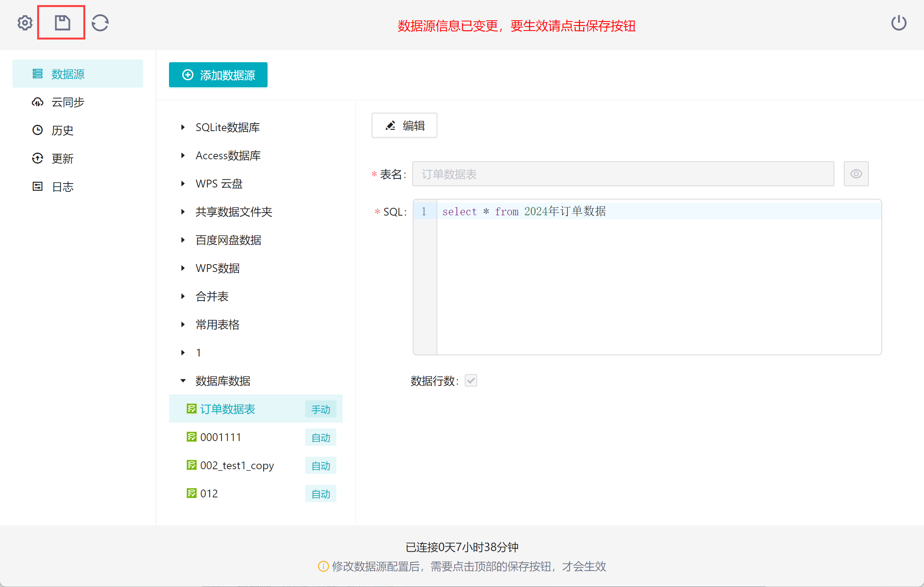This screenshot has width=924, height=587.
Task: Expand the 合并表 node
Action: click(183, 296)
